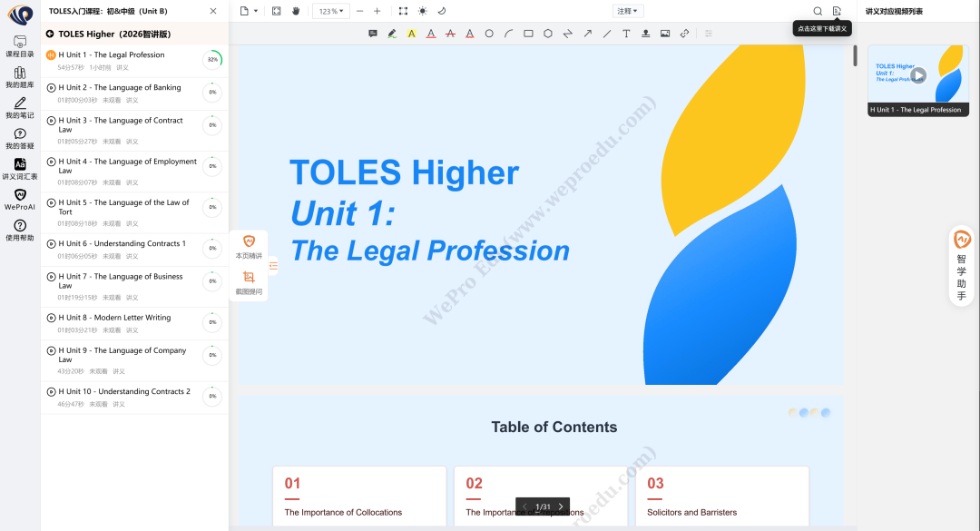This screenshot has width=980, height=531.
Task: Select the yellow text highlight tool
Action: coord(411,34)
